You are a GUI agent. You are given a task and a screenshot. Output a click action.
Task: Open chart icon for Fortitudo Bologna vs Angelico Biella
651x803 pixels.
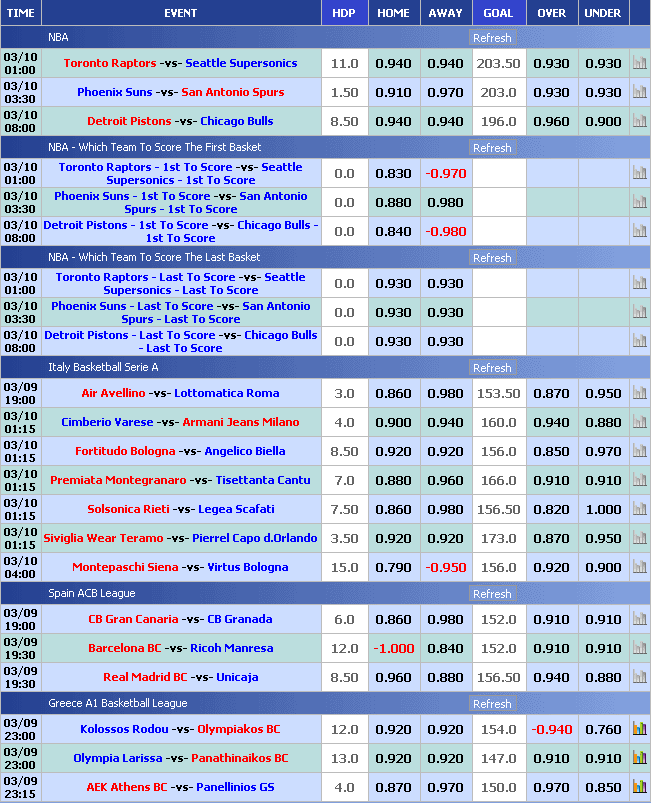click(639, 451)
